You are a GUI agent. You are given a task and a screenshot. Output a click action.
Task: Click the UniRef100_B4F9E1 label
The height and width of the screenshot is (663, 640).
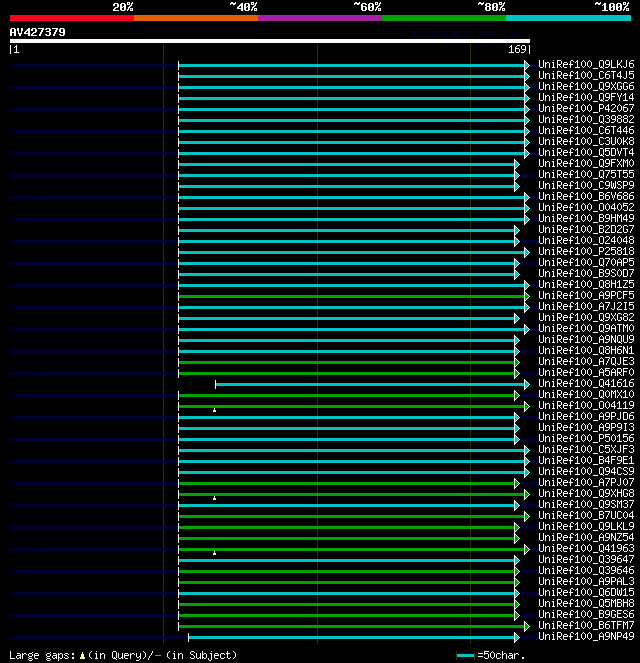pos(586,460)
